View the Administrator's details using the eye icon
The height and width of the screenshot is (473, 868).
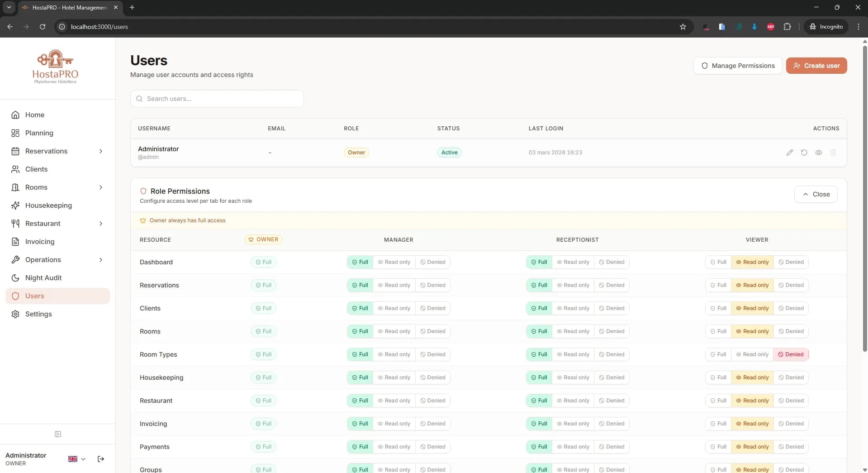(819, 153)
